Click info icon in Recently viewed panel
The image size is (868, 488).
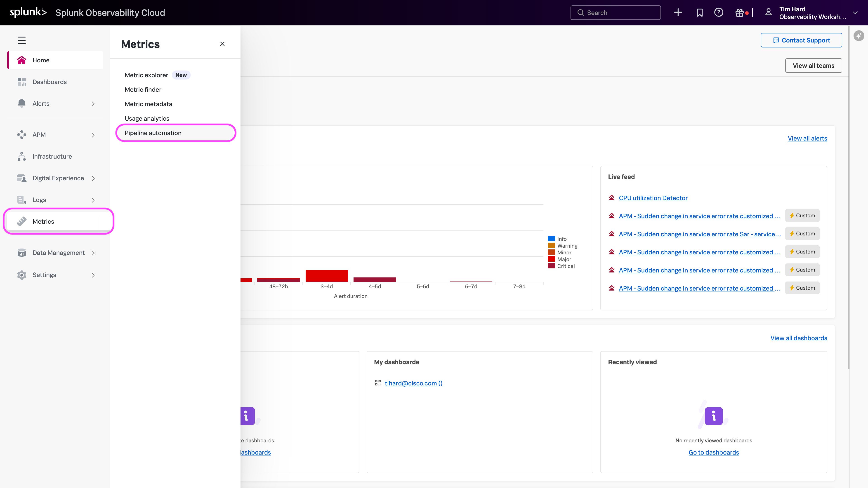(x=714, y=416)
